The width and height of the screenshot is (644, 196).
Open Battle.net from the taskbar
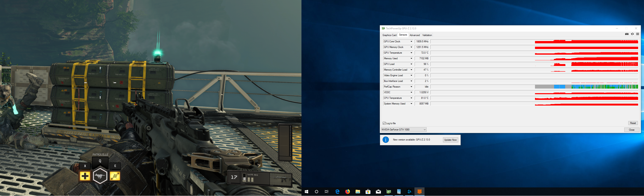409,192
